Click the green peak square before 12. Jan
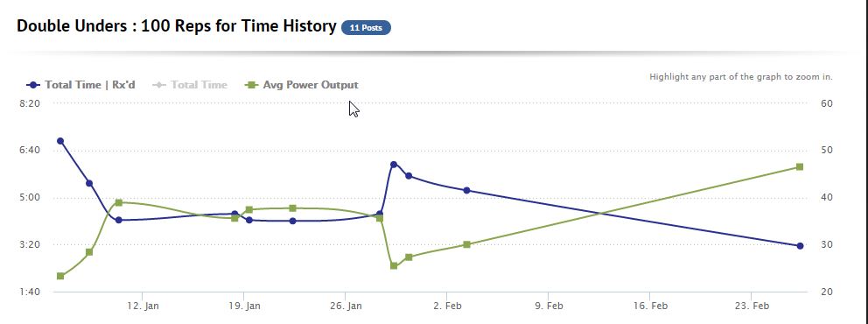868x324 pixels. tap(118, 202)
